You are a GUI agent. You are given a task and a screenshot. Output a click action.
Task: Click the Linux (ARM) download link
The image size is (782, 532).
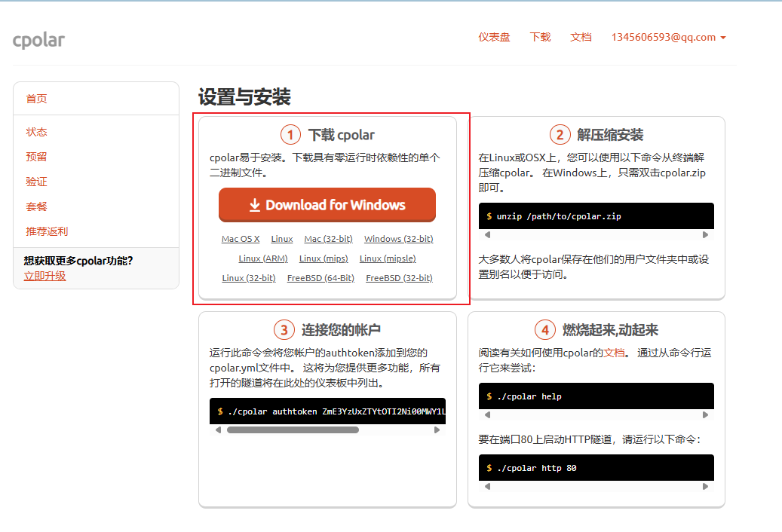coord(263,258)
